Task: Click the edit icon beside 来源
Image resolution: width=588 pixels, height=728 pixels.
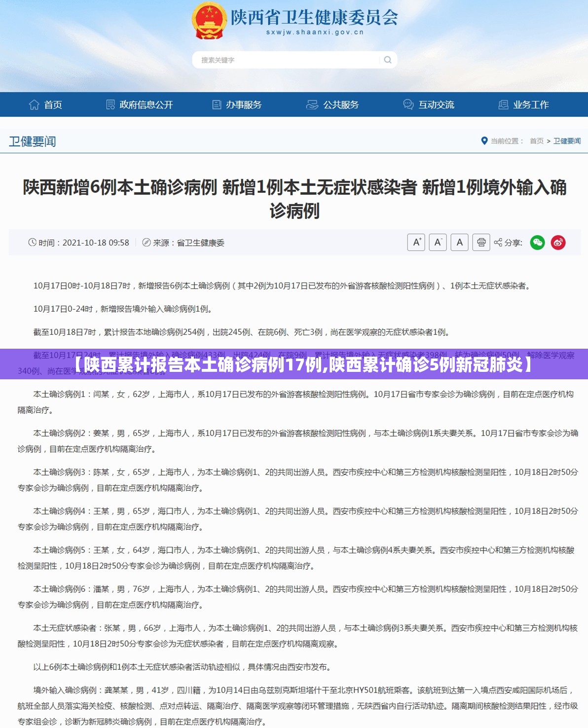Action: [x=147, y=242]
